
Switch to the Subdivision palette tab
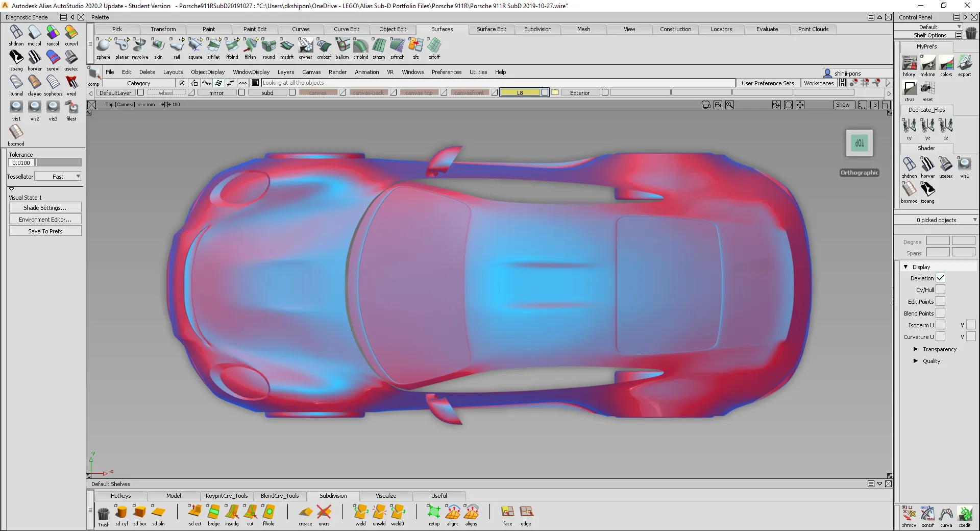[538, 29]
